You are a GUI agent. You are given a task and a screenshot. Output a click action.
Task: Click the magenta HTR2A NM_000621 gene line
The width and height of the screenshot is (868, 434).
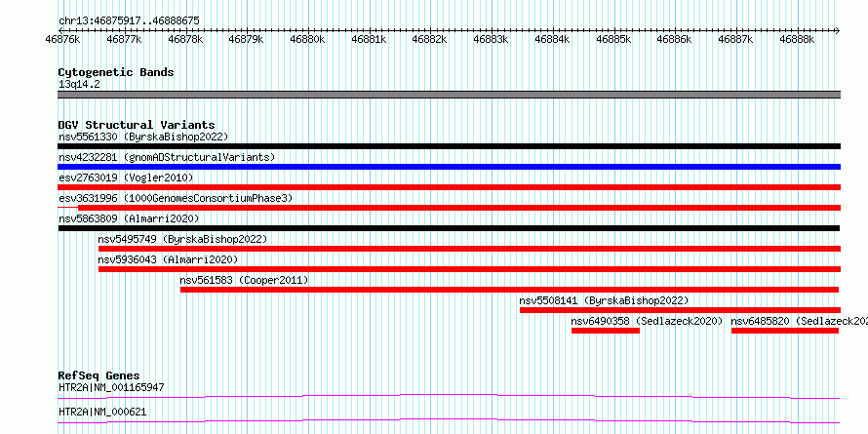[x=449, y=420]
